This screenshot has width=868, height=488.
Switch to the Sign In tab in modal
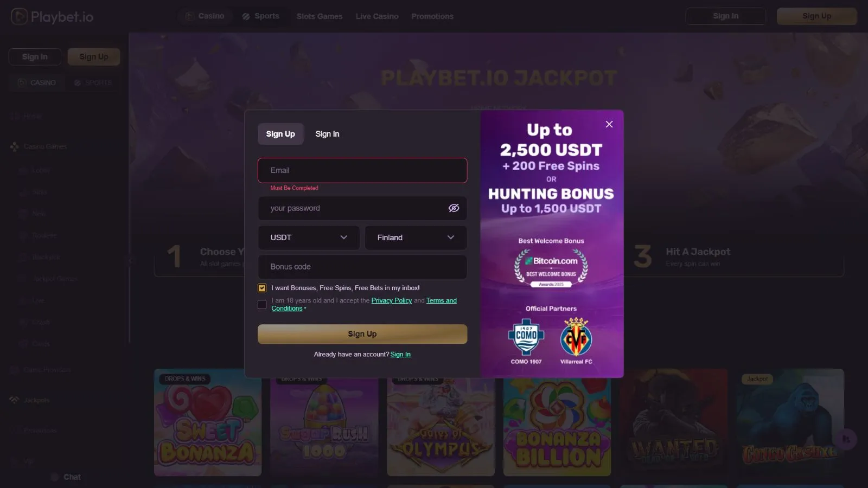click(327, 134)
